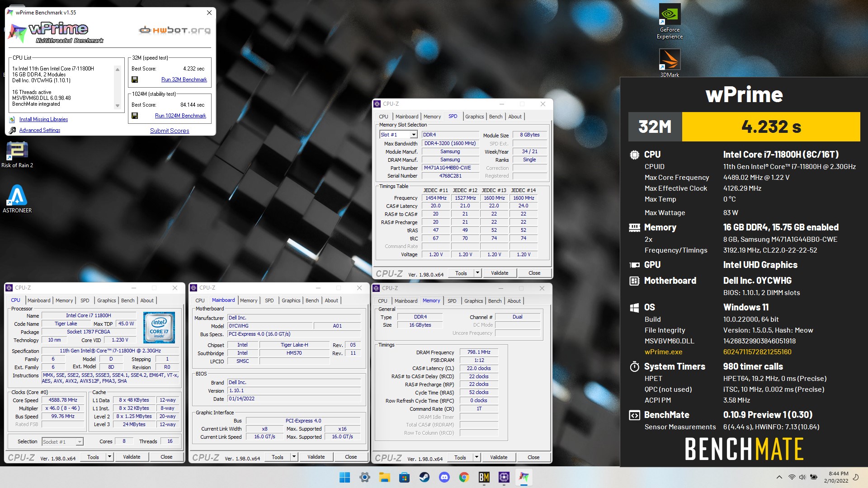Select Mainboard tab in CPU-Z SPD window

pos(407,117)
